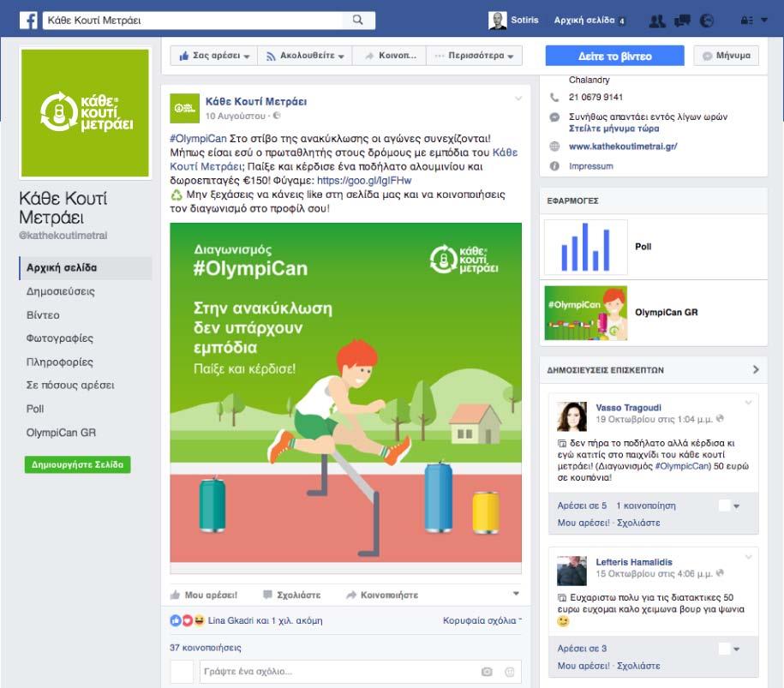Image resolution: width=784 pixels, height=688 pixels.
Task: Open the dropdown arrow beside Κοινοποιήστε
Action: tap(516, 594)
